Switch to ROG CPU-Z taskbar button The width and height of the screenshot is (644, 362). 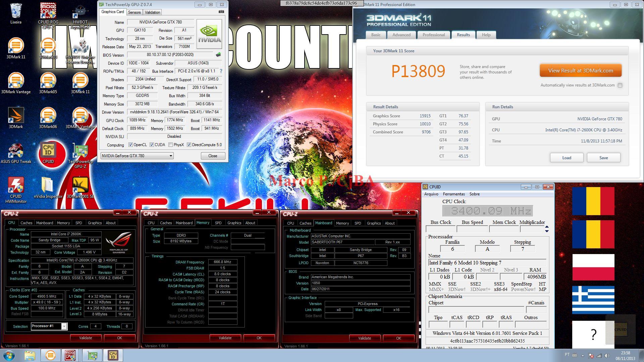pyautogui.click(x=70, y=355)
